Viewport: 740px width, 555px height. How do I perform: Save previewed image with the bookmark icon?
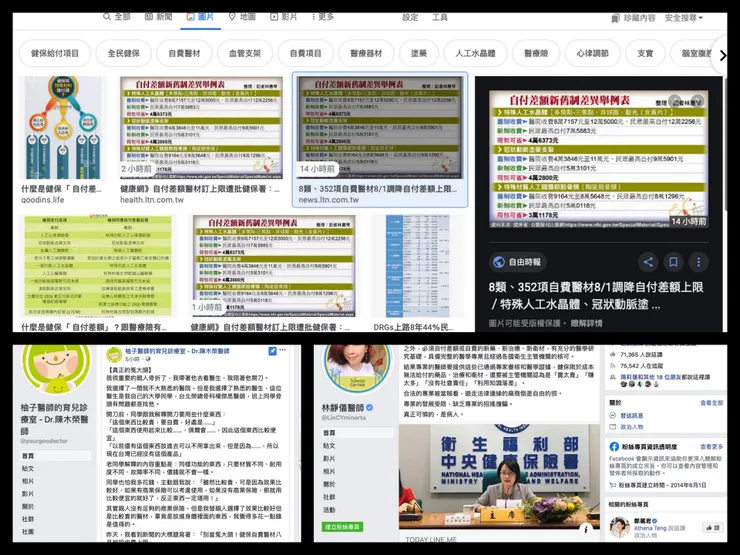(x=673, y=262)
